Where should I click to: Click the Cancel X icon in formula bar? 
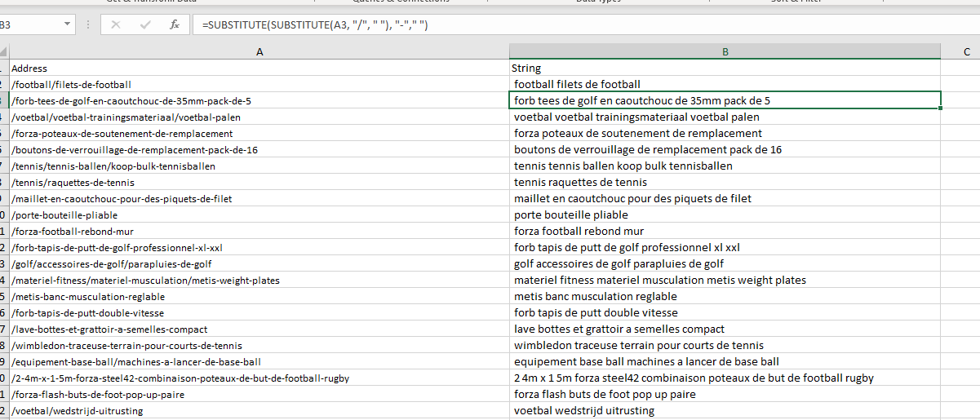(116, 25)
